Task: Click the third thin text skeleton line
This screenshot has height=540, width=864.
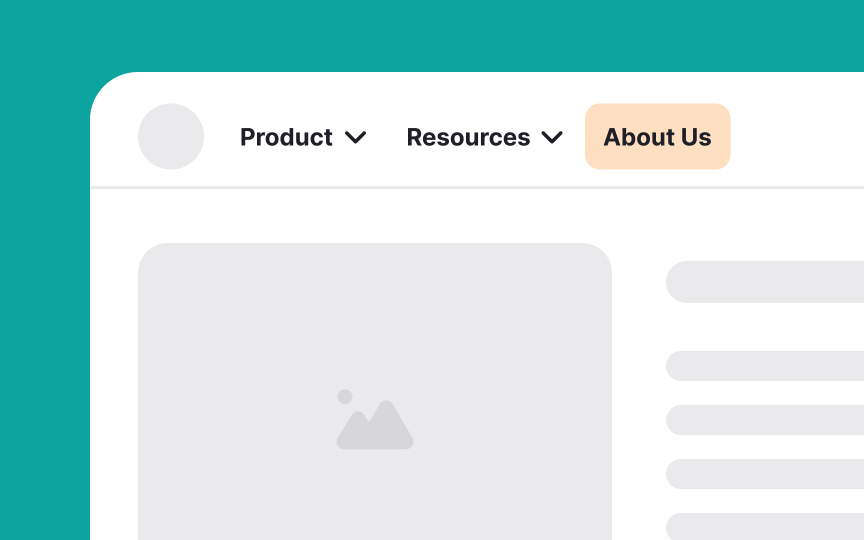Action: point(765,474)
